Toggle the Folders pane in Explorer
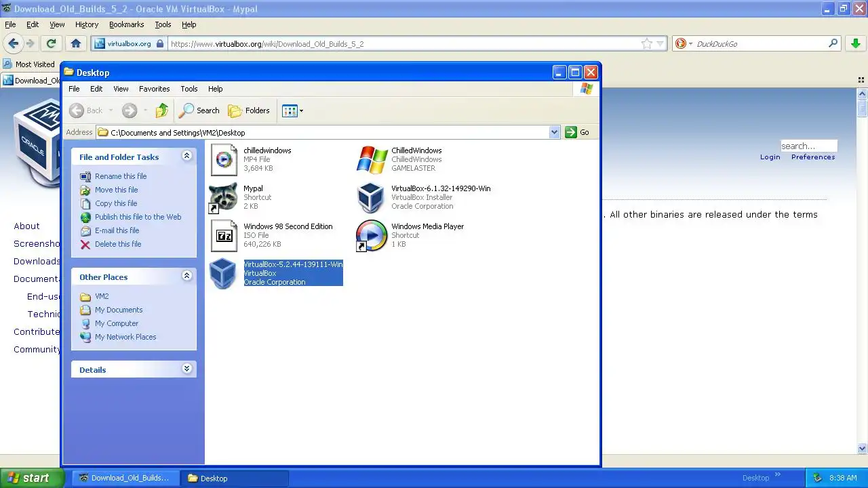Image resolution: width=868 pixels, height=488 pixels. click(x=249, y=110)
